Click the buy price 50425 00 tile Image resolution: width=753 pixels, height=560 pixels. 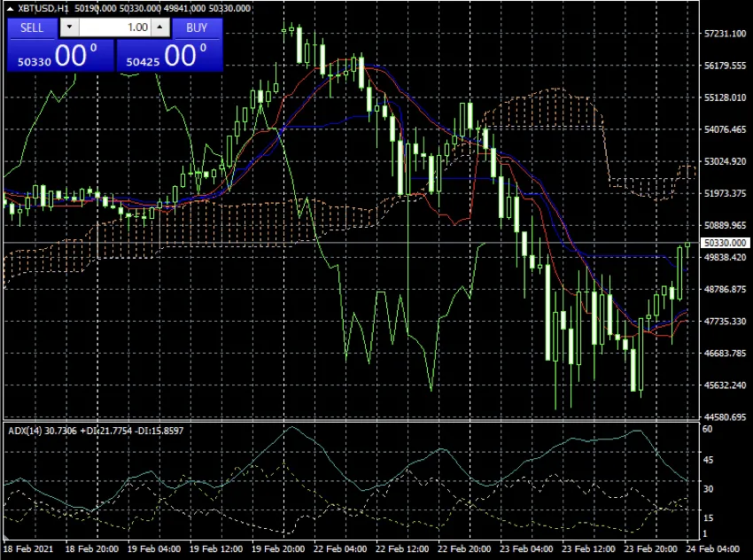tap(169, 55)
